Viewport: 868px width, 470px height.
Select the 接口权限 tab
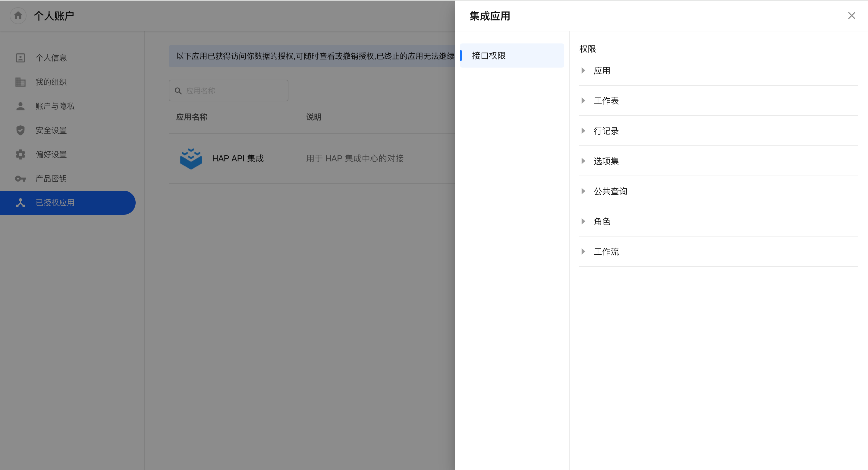[x=511, y=56]
